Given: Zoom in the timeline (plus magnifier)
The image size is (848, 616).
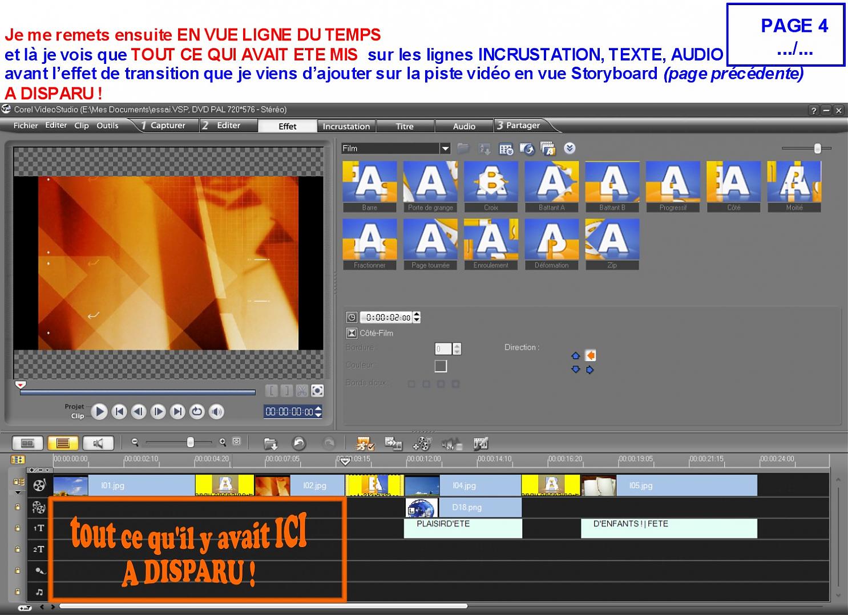Looking at the screenshot, I should pyautogui.click(x=223, y=442).
